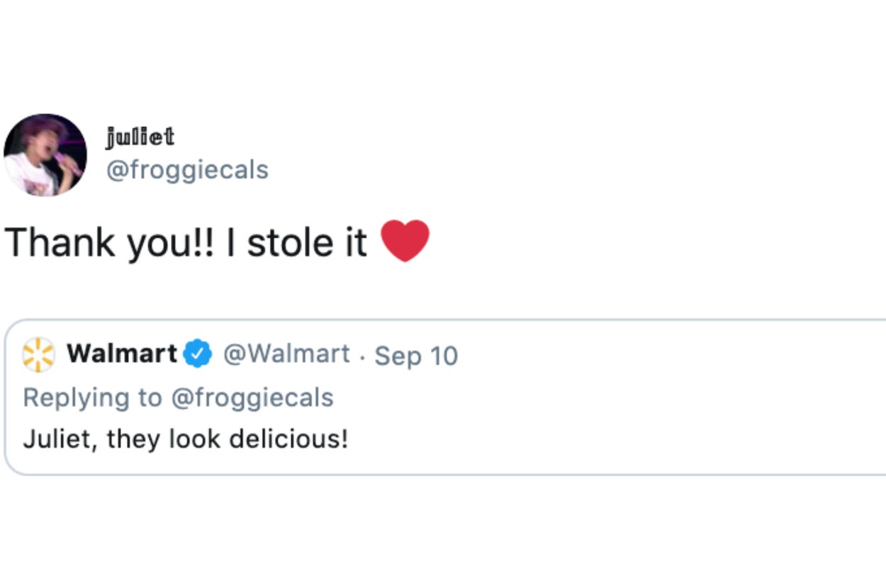Click the "Replying to" label
Image resolution: width=886 pixels, height=588 pixels.
(x=92, y=397)
